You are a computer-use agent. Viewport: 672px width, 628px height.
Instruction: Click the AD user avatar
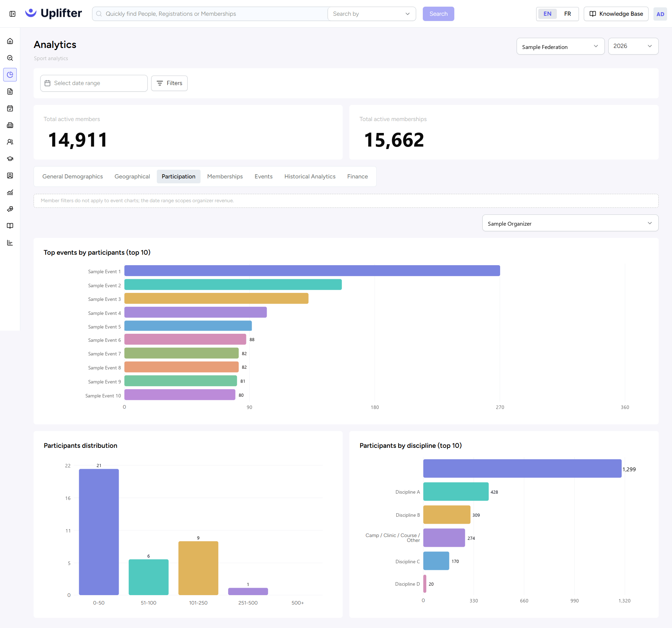coord(660,14)
